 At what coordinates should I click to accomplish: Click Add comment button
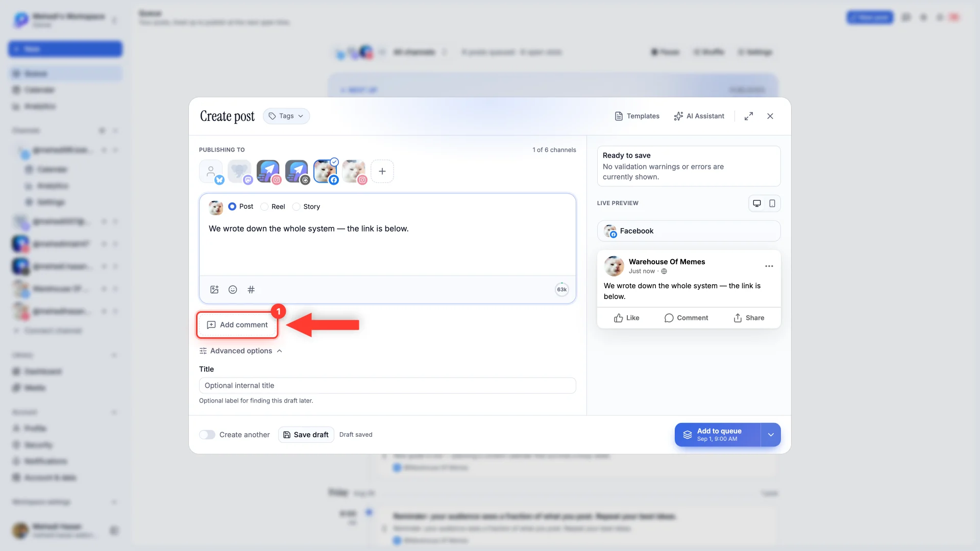(237, 325)
